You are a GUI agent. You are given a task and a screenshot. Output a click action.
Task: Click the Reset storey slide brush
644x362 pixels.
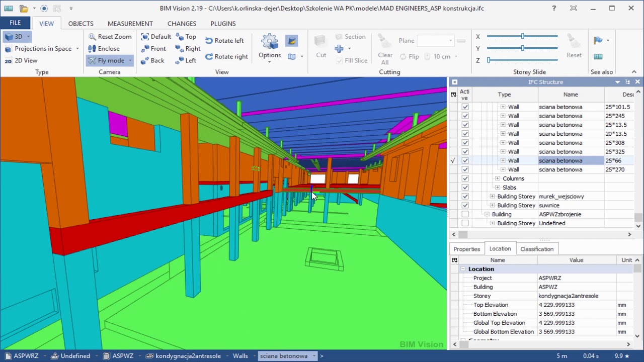tap(574, 46)
